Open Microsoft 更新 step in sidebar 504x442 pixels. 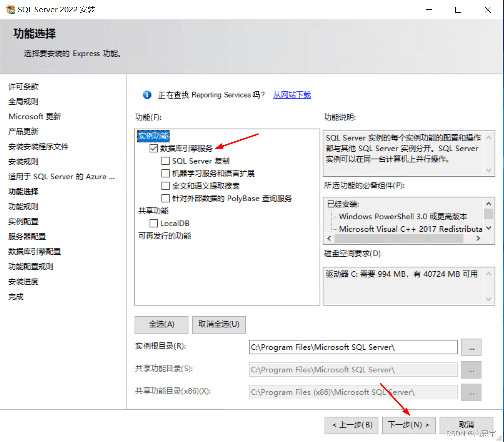pyautogui.click(x=35, y=117)
